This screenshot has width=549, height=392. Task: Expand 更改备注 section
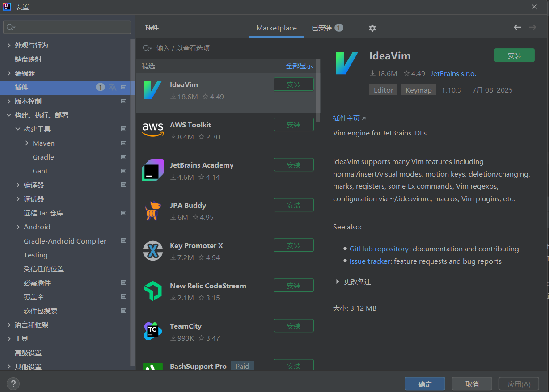pos(338,282)
